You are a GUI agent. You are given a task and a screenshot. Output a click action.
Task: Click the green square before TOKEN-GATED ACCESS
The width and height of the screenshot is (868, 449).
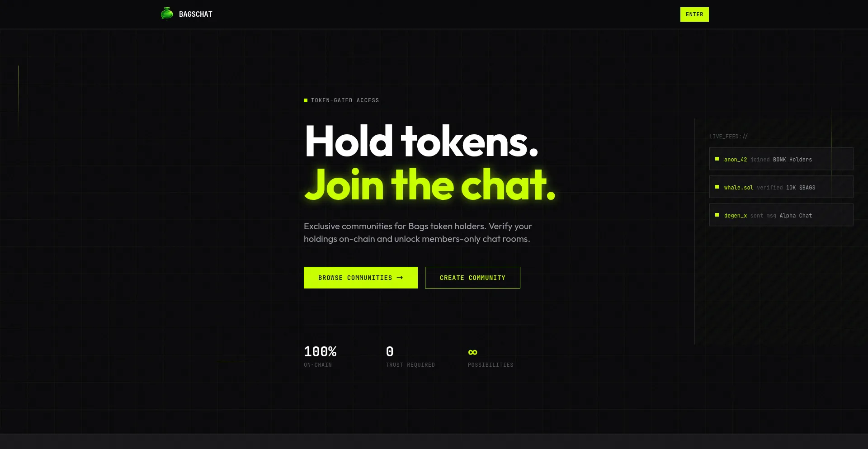pyautogui.click(x=306, y=100)
